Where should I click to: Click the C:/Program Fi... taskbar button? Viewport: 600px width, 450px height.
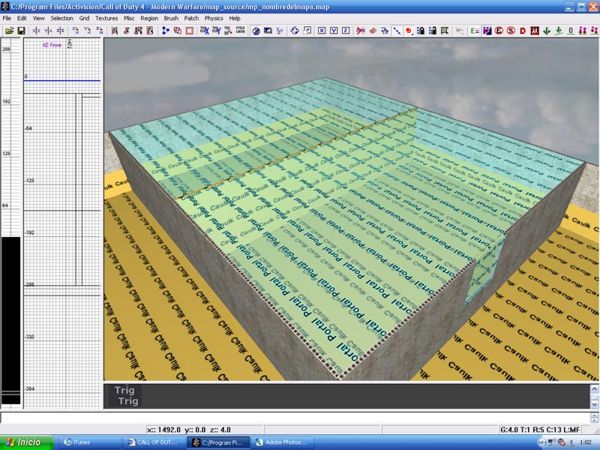[219, 442]
